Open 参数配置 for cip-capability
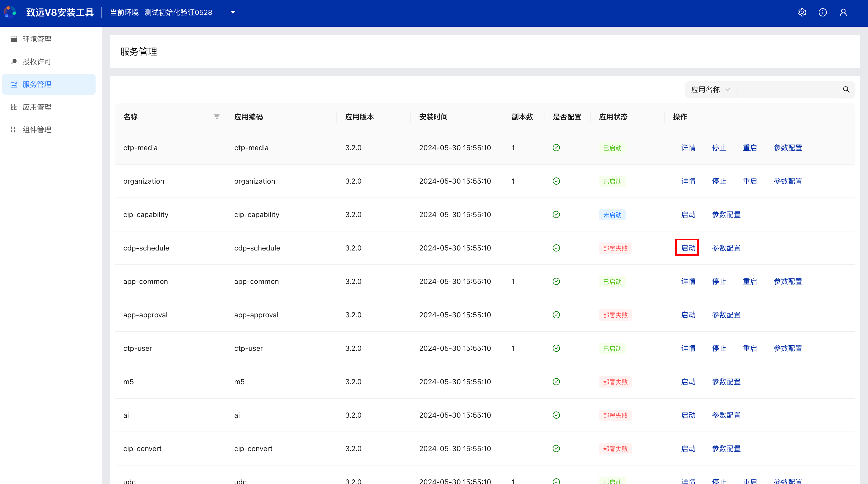868x484 pixels. (726, 214)
